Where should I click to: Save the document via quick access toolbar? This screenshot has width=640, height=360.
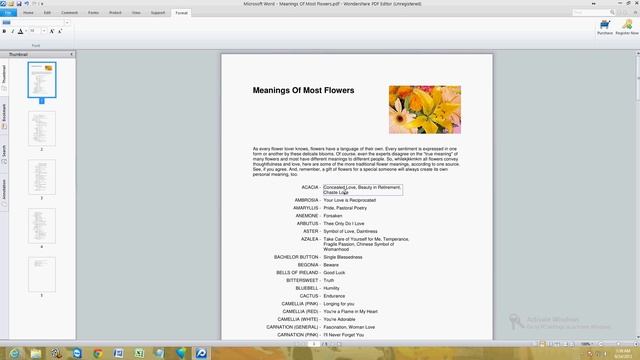(x=19, y=4)
